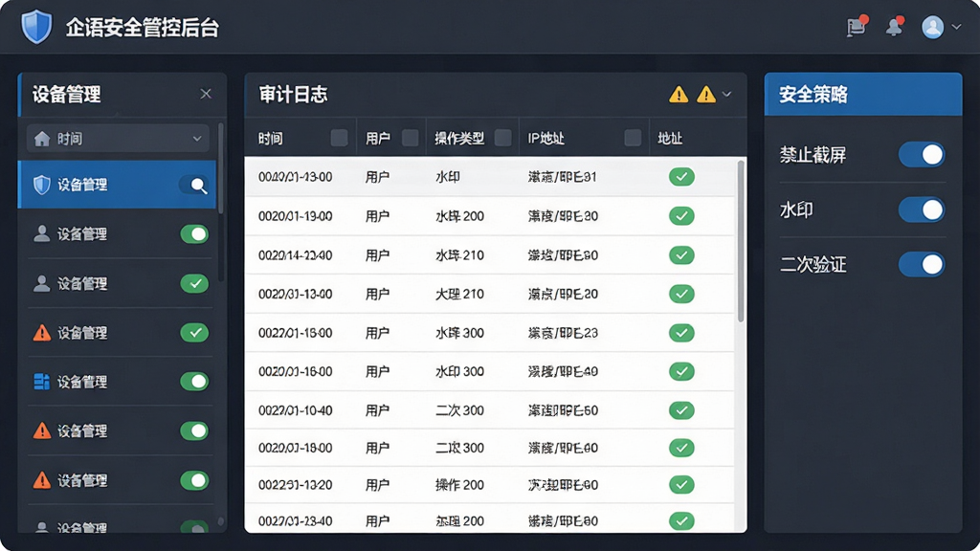The image size is (980, 551).
Task: Click the blue server icon in device list
Action: point(41,381)
